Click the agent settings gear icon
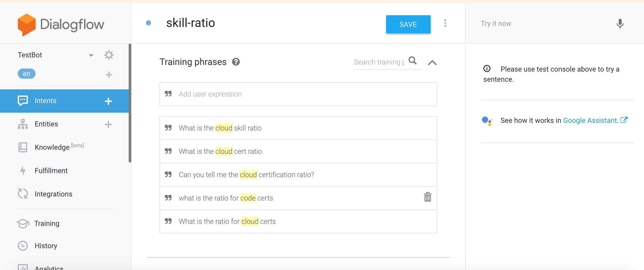The height and width of the screenshot is (270, 644). point(109,55)
